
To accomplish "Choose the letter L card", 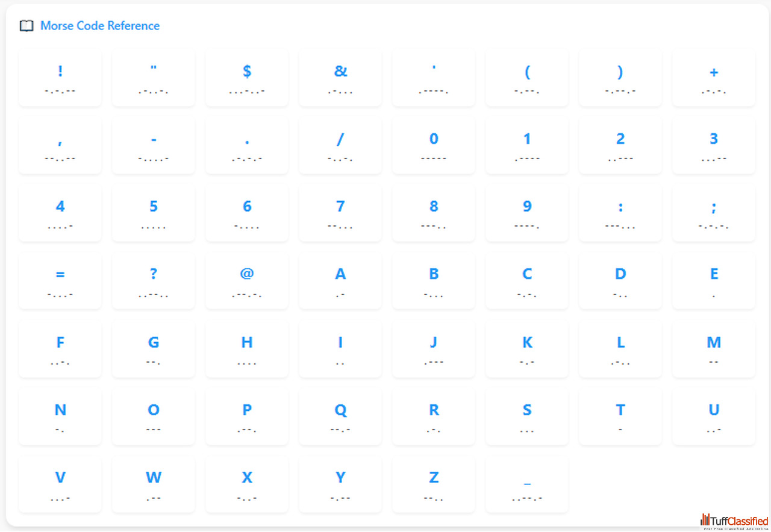I will pyautogui.click(x=620, y=349).
